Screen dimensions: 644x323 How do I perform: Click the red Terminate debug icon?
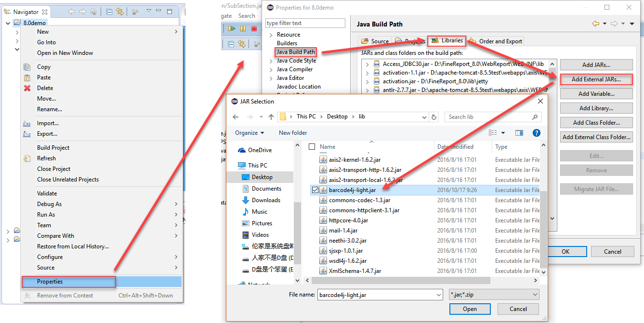254,29
